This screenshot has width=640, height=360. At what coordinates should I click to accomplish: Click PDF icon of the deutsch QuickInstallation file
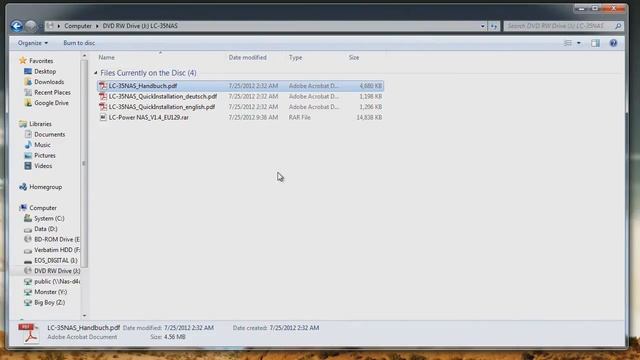(103, 97)
